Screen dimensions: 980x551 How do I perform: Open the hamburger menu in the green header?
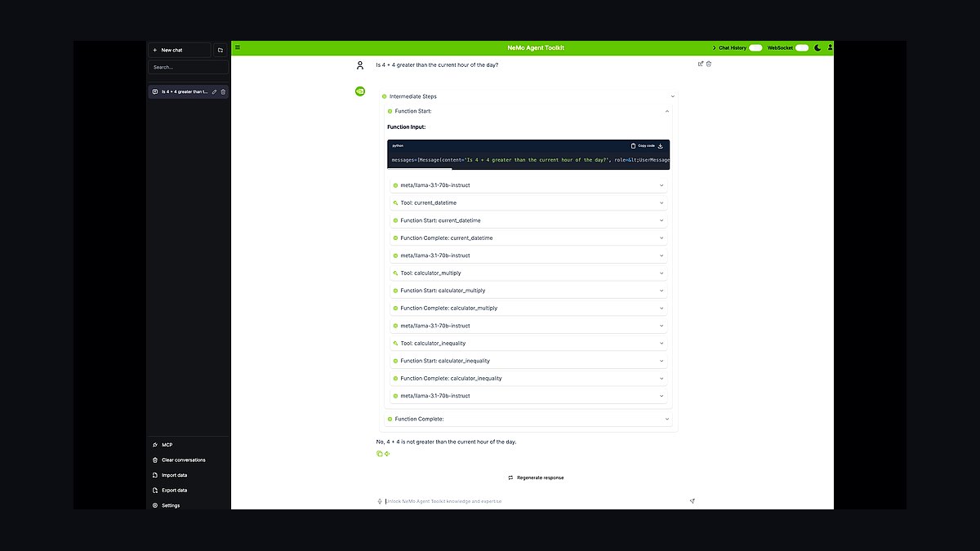tap(238, 47)
